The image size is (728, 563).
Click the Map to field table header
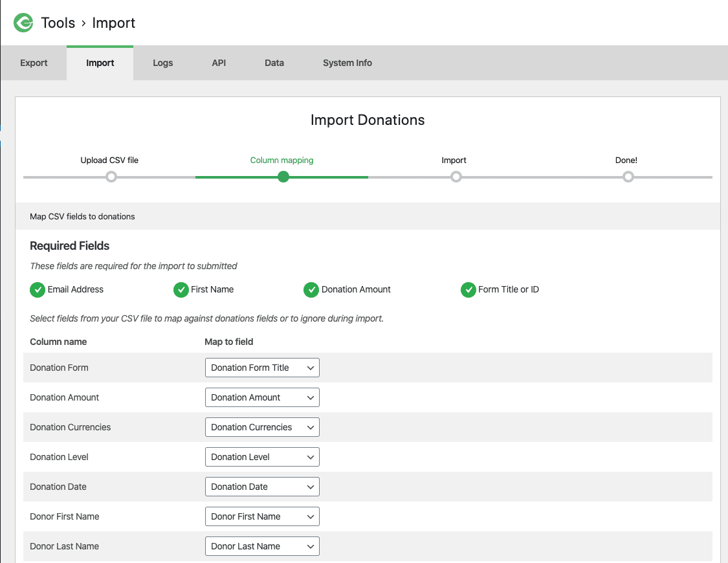(229, 342)
